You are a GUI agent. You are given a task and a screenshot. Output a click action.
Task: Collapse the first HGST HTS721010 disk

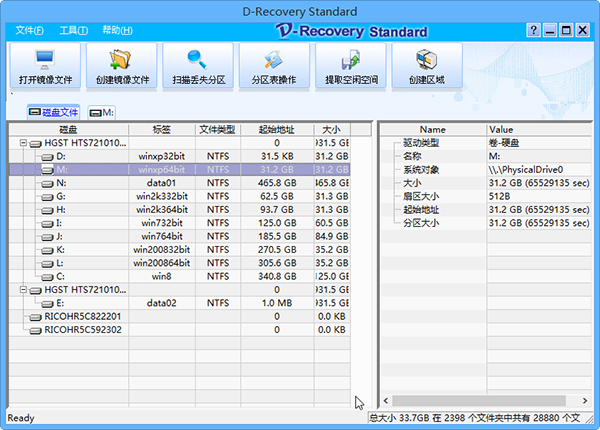23,143
